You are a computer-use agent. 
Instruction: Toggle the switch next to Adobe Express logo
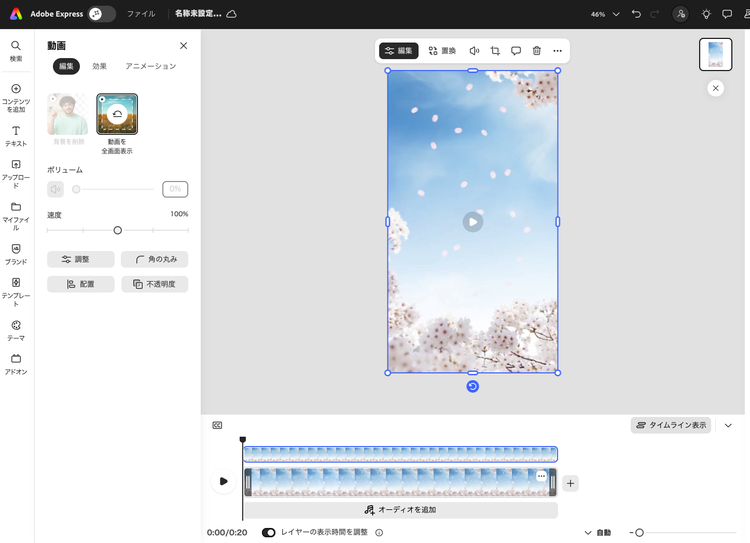tap(101, 14)
